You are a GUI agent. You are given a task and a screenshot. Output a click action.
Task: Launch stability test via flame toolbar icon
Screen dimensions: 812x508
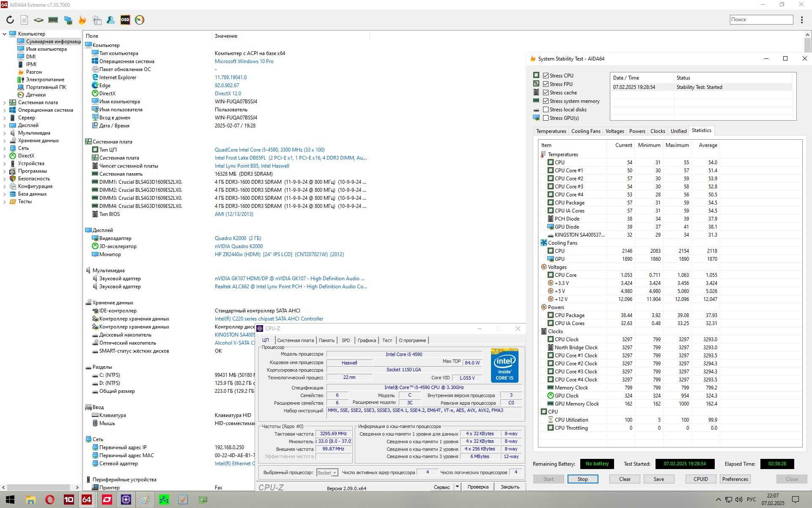click(82, 20)
